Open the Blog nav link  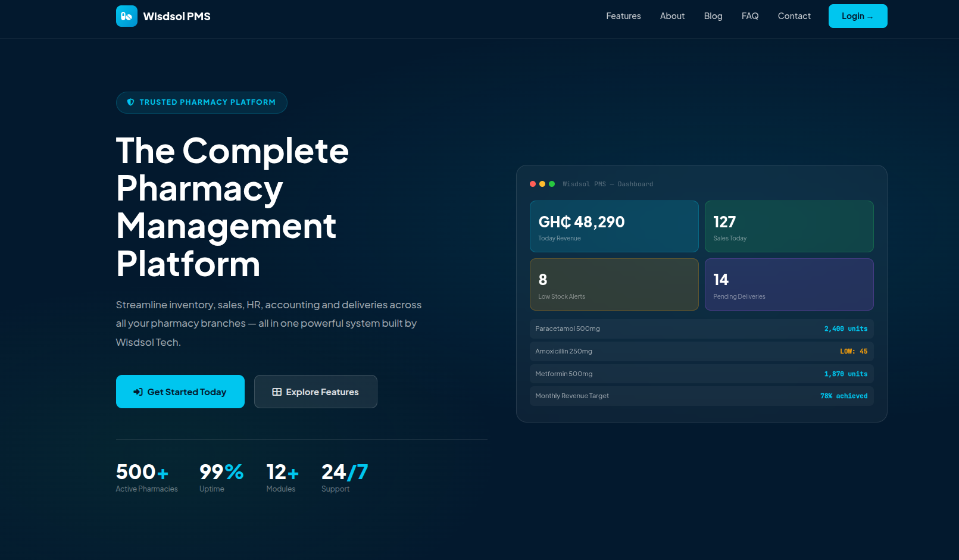coord(713,16)
